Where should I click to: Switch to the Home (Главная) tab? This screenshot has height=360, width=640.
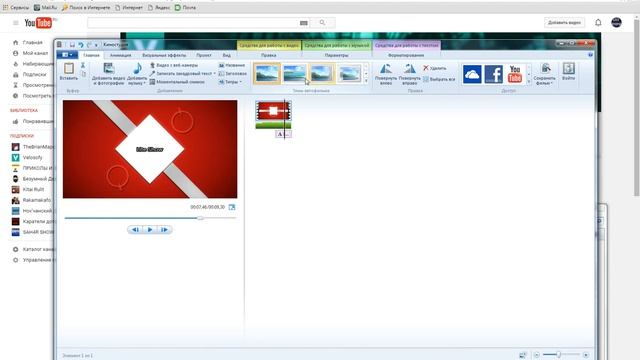91,55
